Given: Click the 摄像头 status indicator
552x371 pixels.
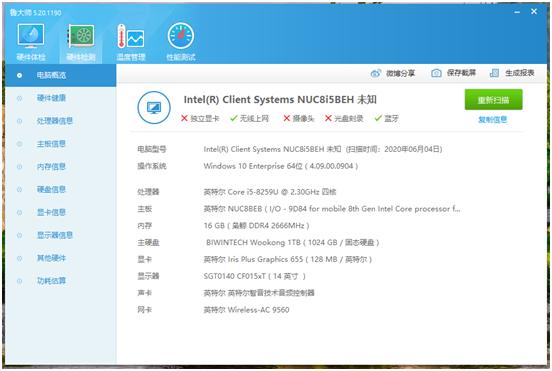Looking at the screenshot, I should (299, 119).
